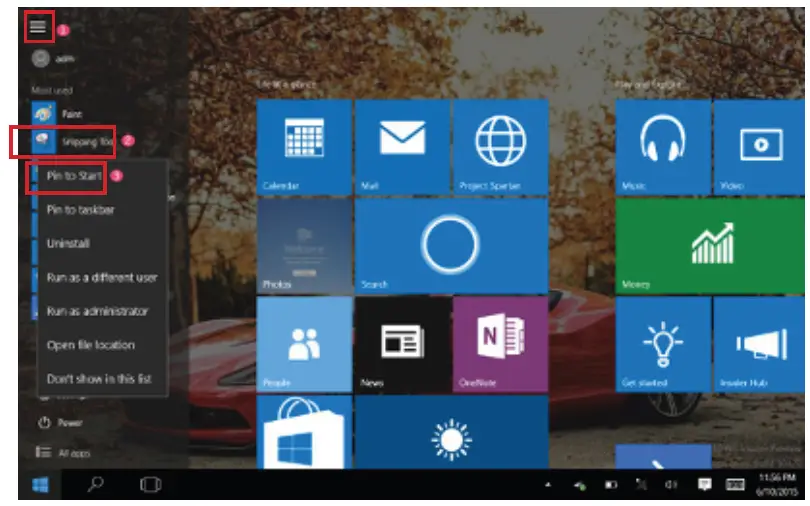The height and width of the screenshot is (506, 810).
Task: Pick Run as a different user
Action: coord(102,277)
